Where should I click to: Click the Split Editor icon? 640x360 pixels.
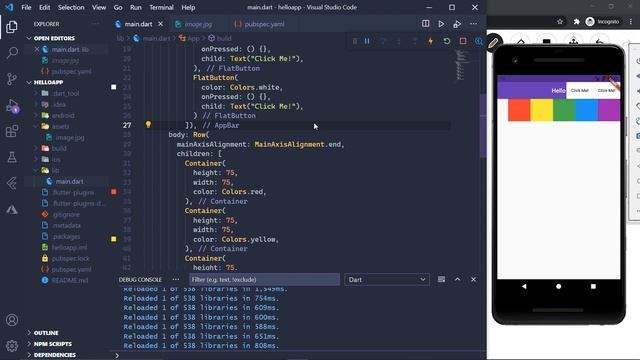coord(425,24)
